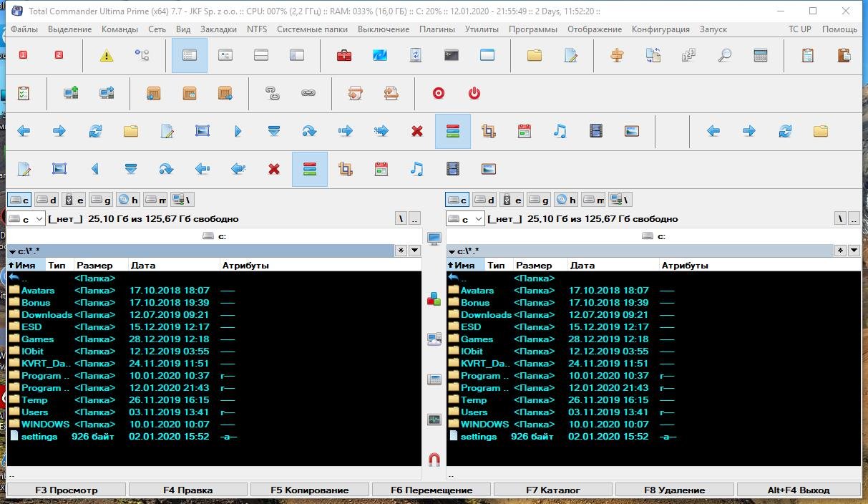
Task: Expand right panel directory history dropdown arrow
Action: (x=854, y=251)
